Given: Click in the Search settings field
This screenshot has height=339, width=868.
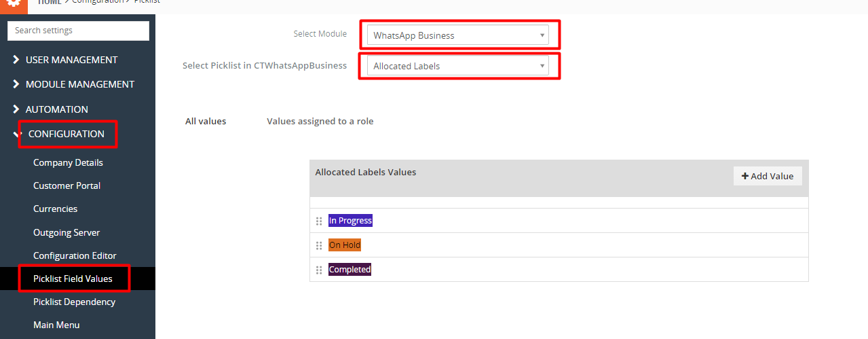Looking at the screenshot, I should click(78, 31).
